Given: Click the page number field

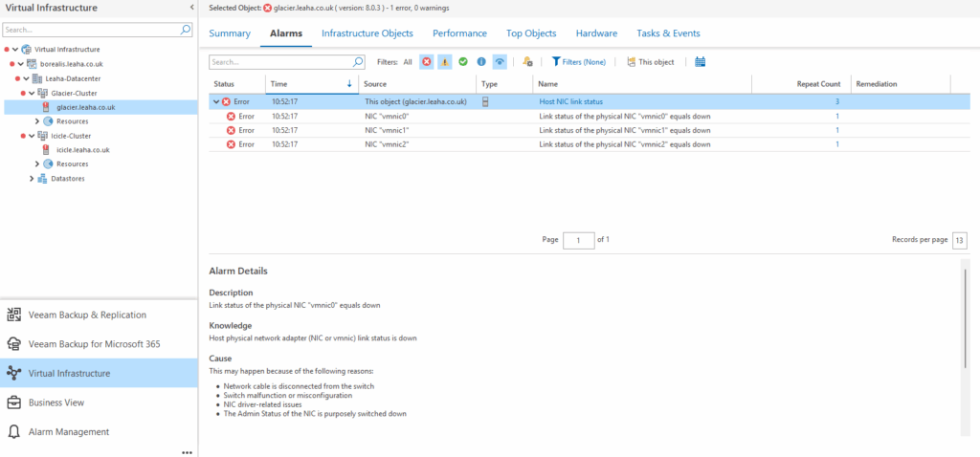Looking at the screenshot, I should tap(579, 240).
